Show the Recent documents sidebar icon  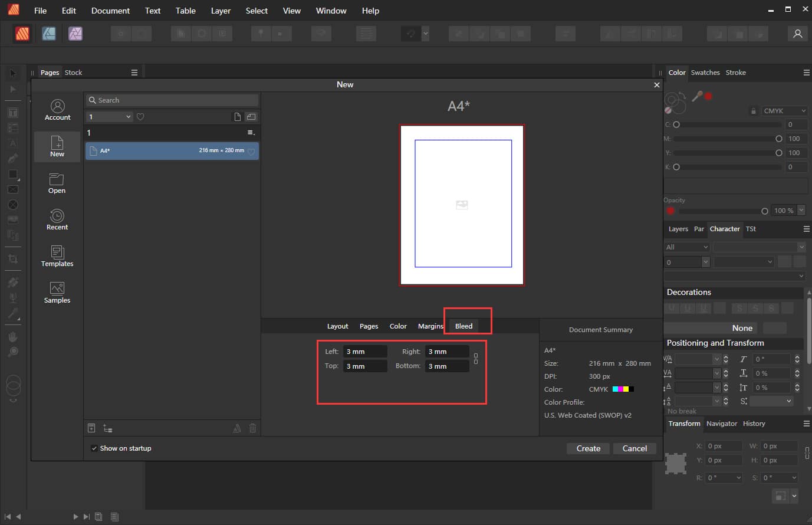point(57,220)
